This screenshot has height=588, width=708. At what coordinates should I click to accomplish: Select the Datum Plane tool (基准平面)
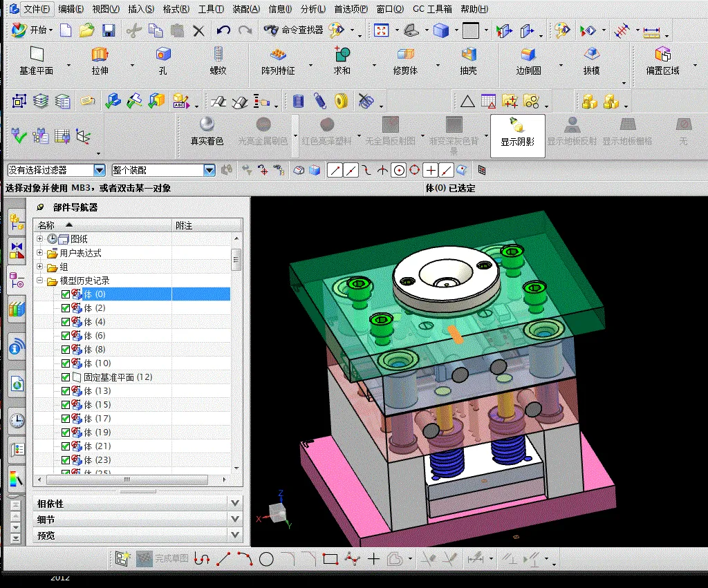click(36, 61)
